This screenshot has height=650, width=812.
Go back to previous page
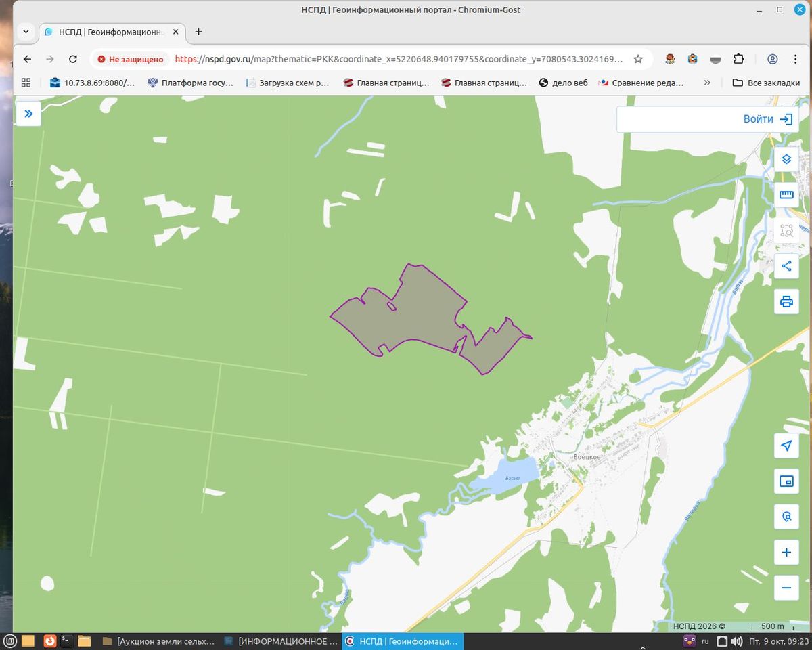[27, 59]
